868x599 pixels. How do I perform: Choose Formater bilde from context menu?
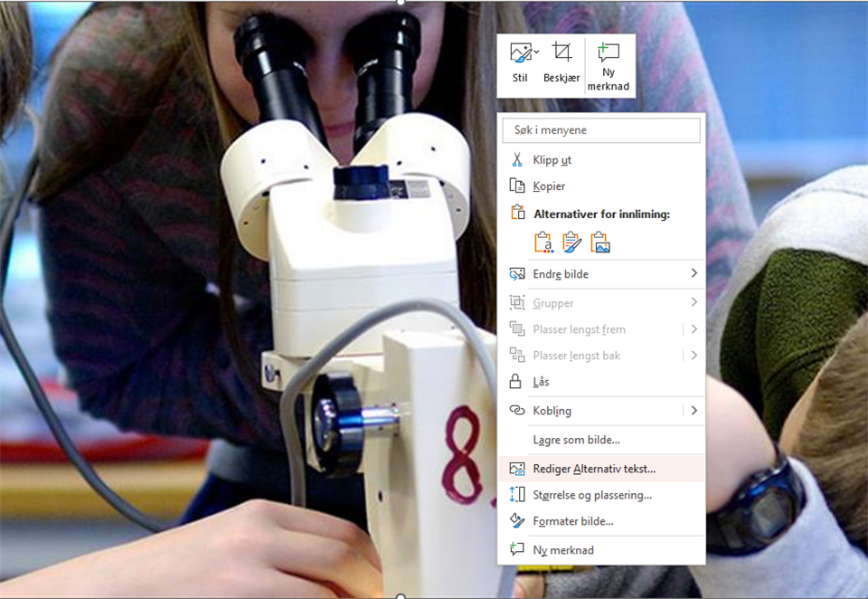coord(573,521)
